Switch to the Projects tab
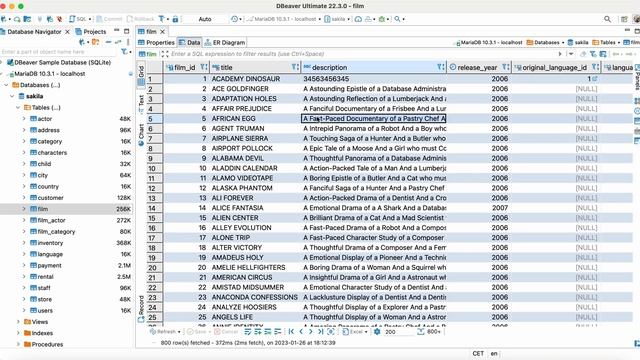 click(91, 31)
